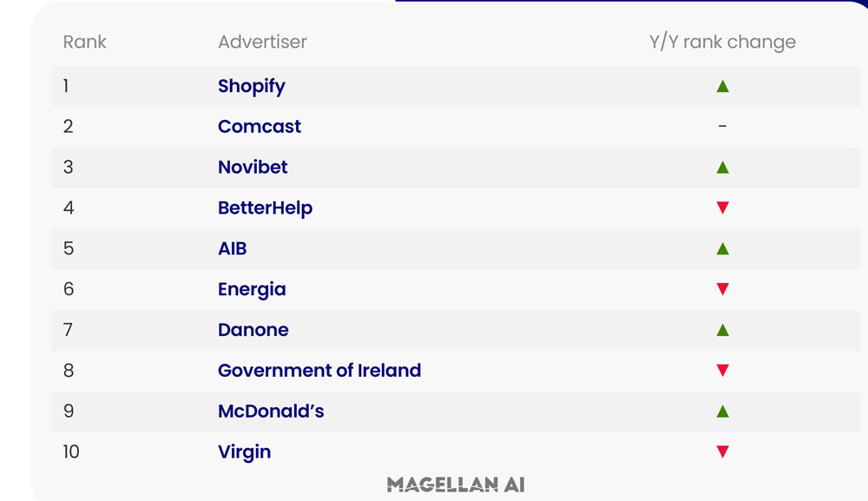Click the dash indicator in Comcast row
Viewport: 868px width, 501px height.
(x=722, y=126)
